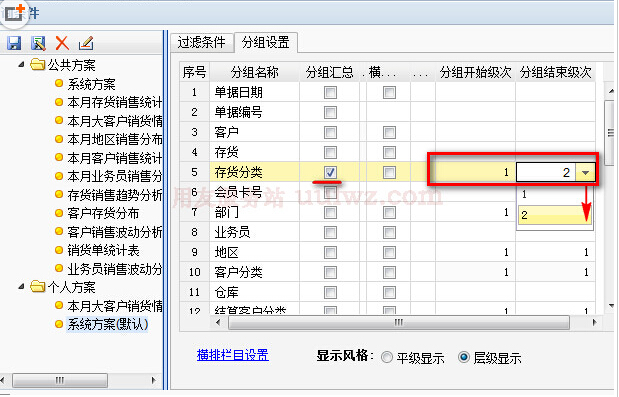This screenshot has width=619, height=397.
Task: Uncheck 分组汇总 for 存货分类
Action: coord(330,172)
